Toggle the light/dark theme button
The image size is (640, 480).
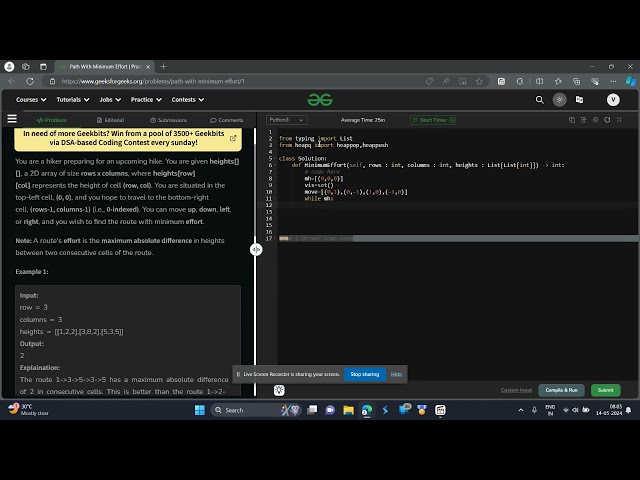coord(559,100)
